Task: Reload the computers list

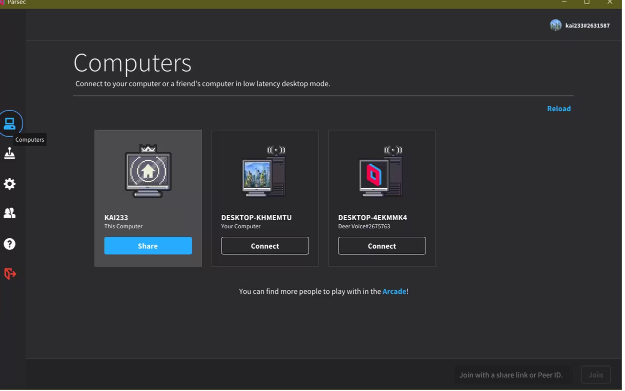Action: [559, 109]
